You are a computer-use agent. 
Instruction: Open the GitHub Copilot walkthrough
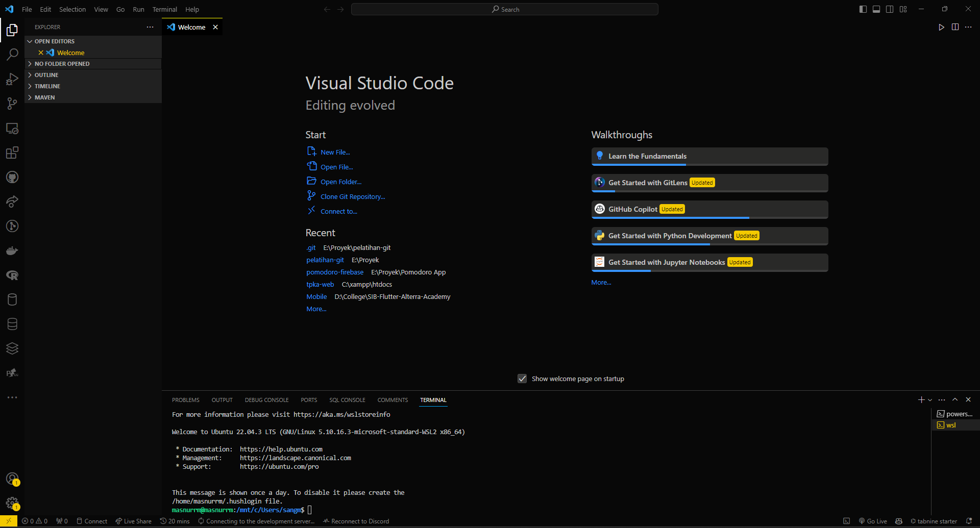point(709,209)
